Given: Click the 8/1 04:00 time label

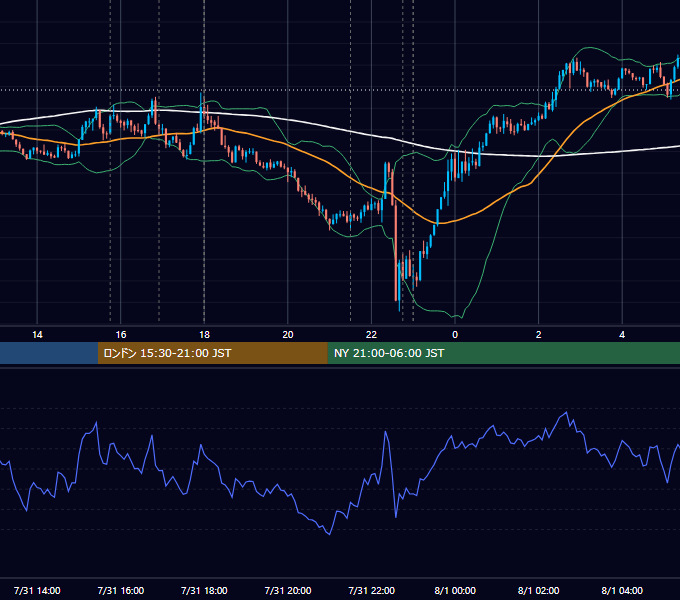Looking at the screenshot, I should 622,590.
